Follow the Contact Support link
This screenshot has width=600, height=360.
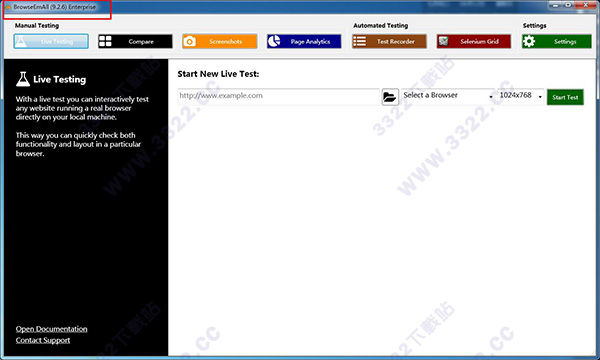pyautogui.click(x=43, y=340)
